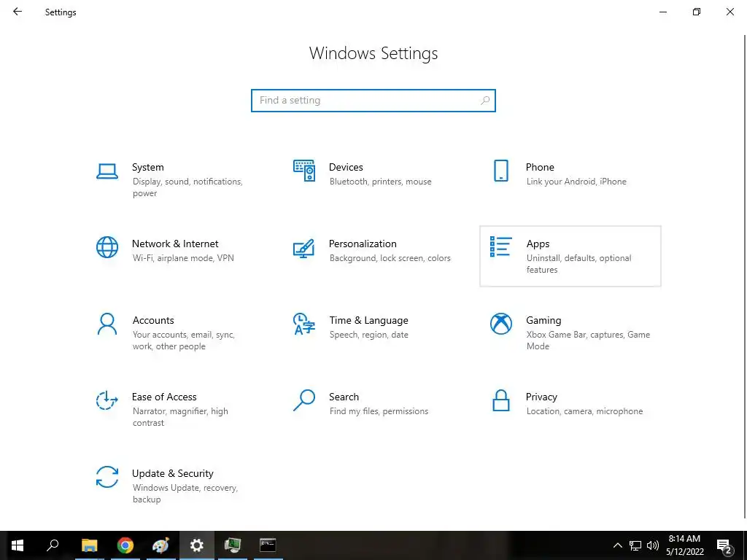Image resolution: width=747 pixels, height=560 pixels.
Task: Open the Command Prompt taskbar icon
Action: click(268, 545)
